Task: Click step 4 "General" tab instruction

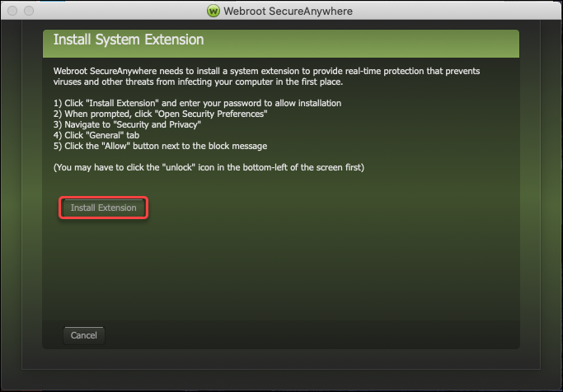Action: [x=95, y=135]
